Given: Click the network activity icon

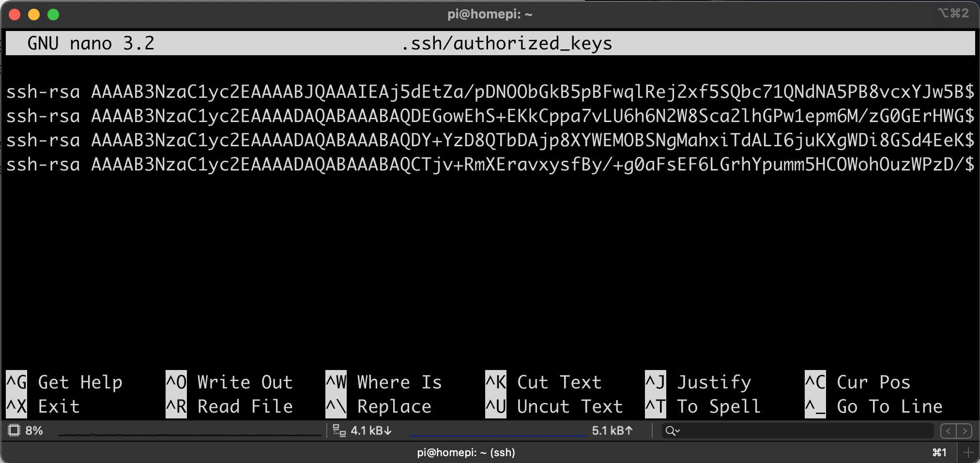Looking at the screenshot, I should 339,430.
